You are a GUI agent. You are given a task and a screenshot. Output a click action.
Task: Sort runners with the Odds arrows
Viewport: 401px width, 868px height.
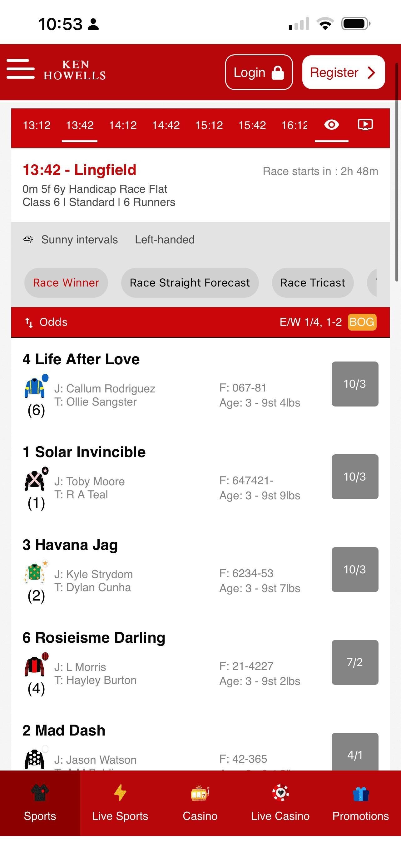tap(29, 322)
